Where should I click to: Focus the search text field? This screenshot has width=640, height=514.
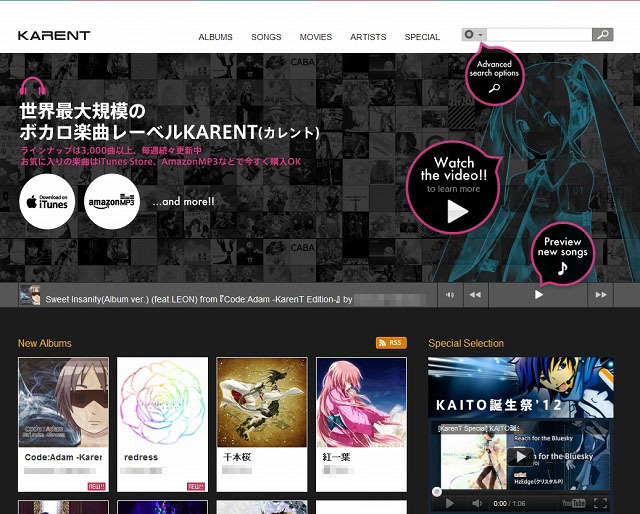539,35
